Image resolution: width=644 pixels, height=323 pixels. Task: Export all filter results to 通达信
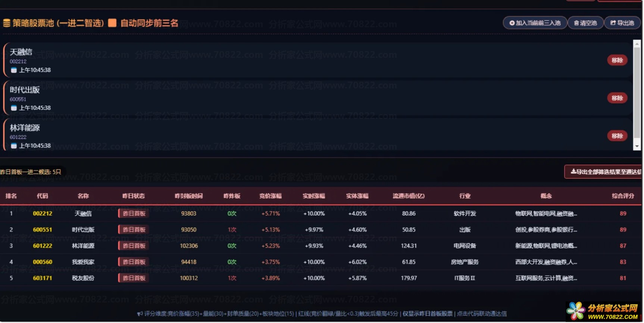(x=603, y=172)
